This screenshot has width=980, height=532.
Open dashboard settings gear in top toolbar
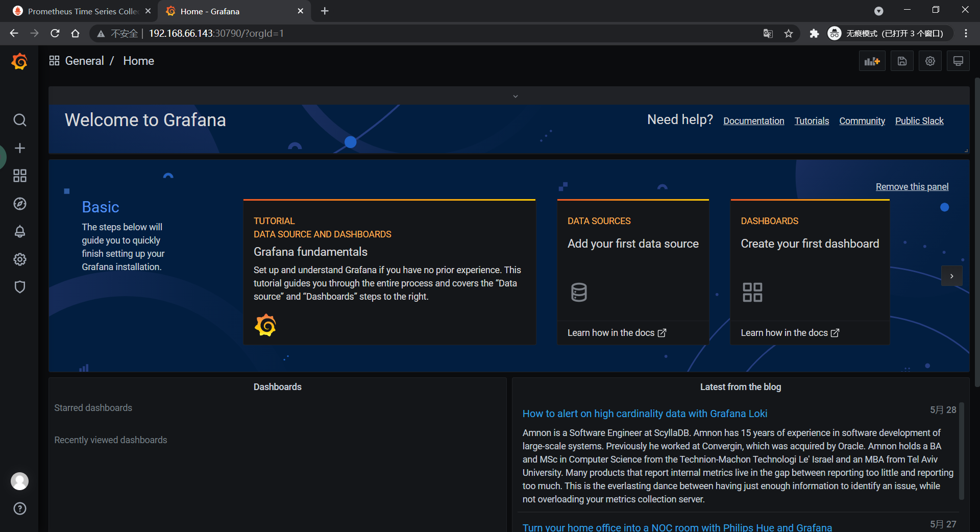pos(930,61)
